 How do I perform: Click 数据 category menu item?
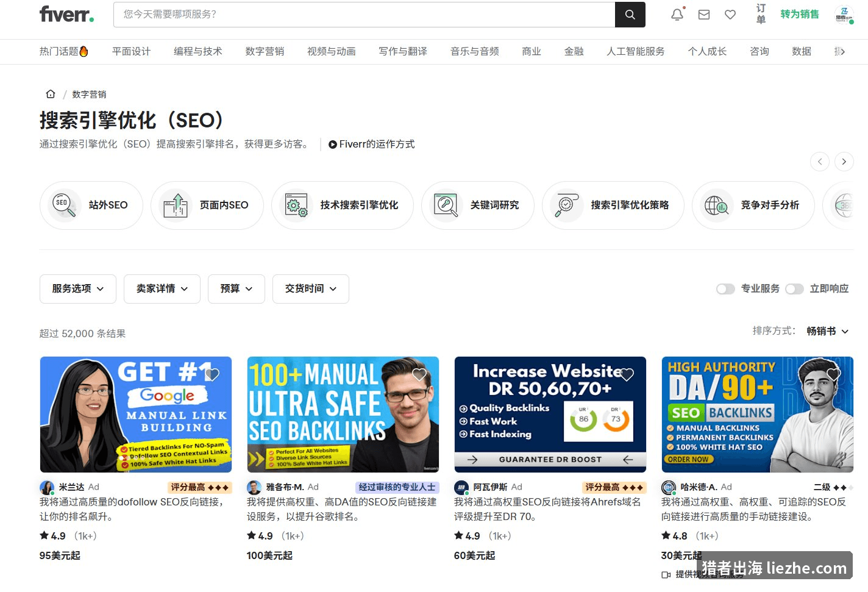802,51
